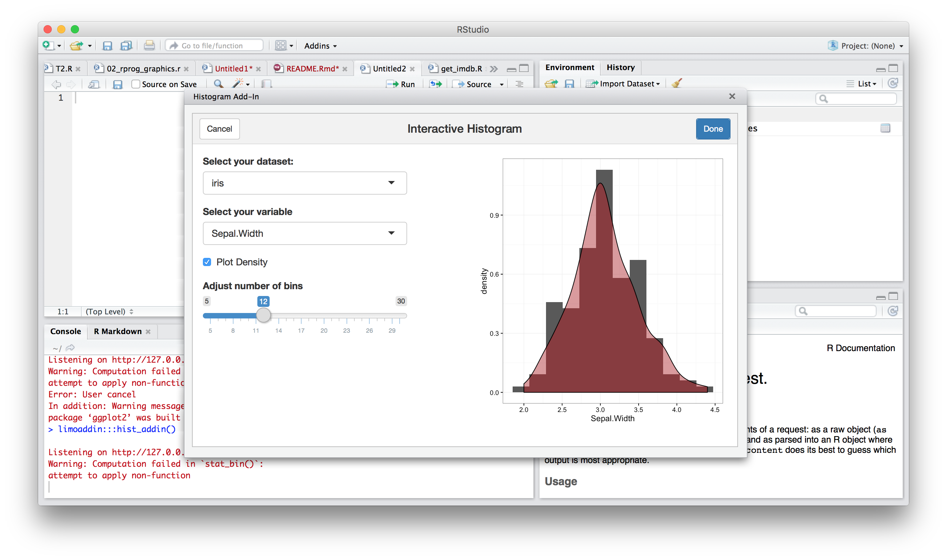Open the Sepal.Width variable dropdown
The width and height of the screenshot is (947, 560).
305,233
